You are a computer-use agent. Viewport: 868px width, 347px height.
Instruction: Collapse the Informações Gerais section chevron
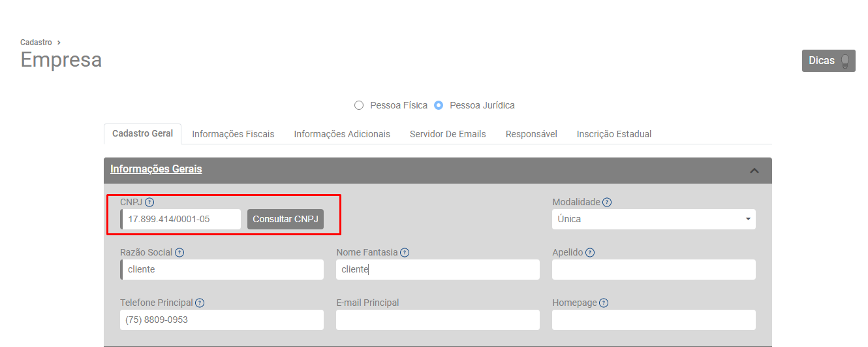[x=754, y=171]
